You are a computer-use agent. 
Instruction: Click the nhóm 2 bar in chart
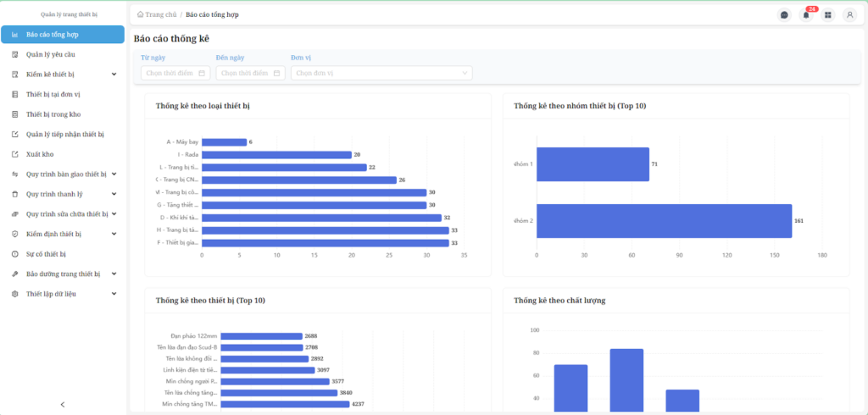(x=664, y=221)
